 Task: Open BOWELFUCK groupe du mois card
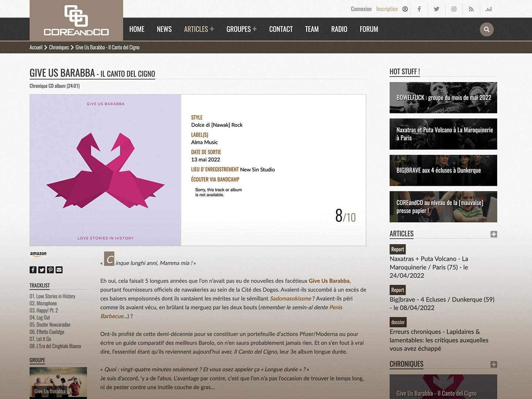click(443, 98)
